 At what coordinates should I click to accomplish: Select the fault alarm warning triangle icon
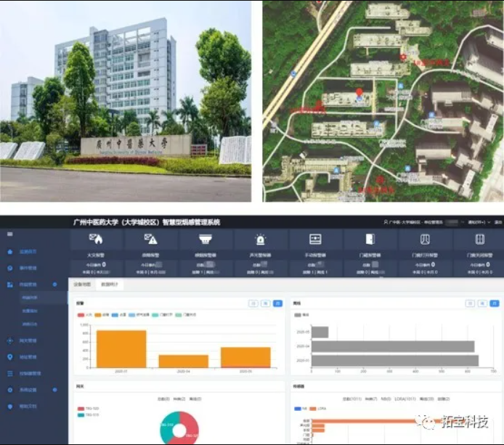pos(151,240)
